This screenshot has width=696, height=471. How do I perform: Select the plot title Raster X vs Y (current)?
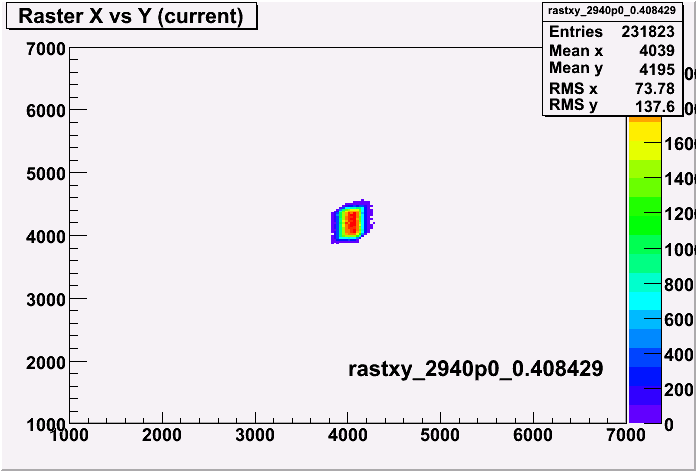(132, 17)
